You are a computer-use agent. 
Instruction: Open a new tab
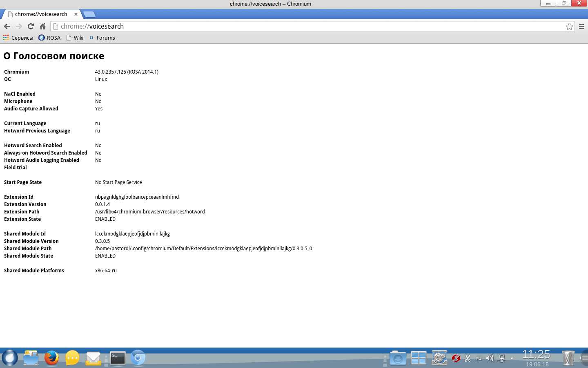pyautogui.click(x=89, y=14)
